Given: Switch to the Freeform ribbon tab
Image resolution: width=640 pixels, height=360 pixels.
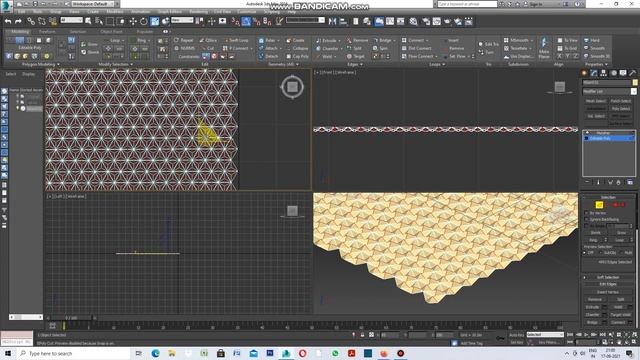Looking at the screenshot, I should click(x=47, y=31).
